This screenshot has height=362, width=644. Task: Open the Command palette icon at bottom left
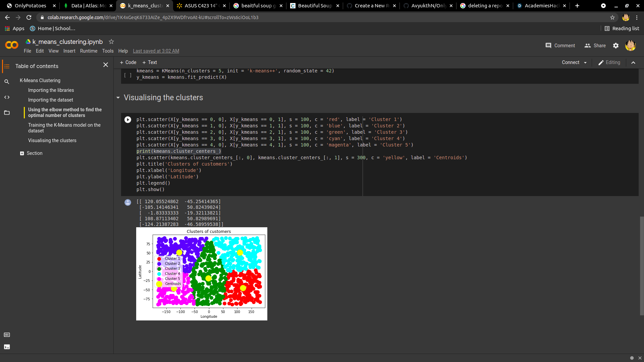tap(7, 335)
